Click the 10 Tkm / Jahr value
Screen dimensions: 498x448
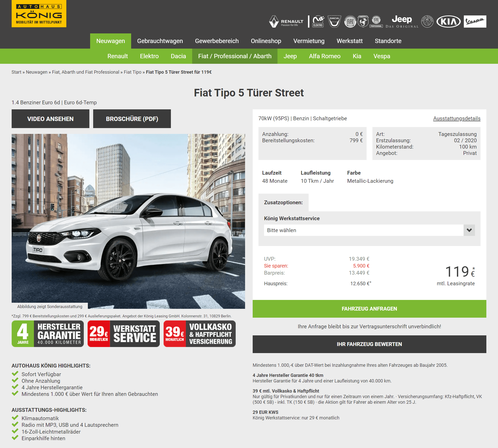pyautogui.click(x=317, y=181)
